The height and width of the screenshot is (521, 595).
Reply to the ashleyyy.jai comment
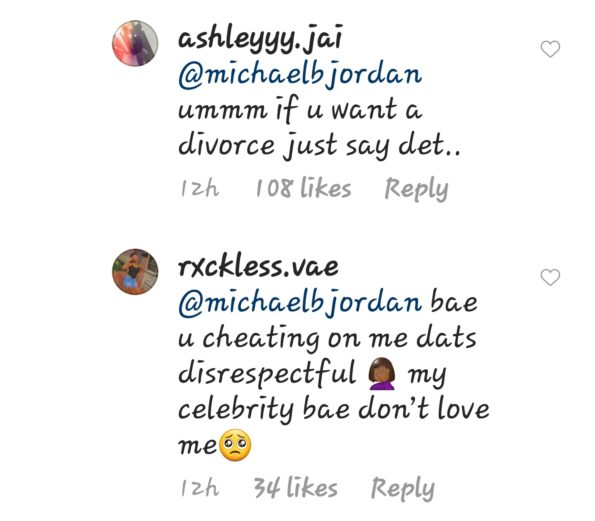tap(416, 189)
